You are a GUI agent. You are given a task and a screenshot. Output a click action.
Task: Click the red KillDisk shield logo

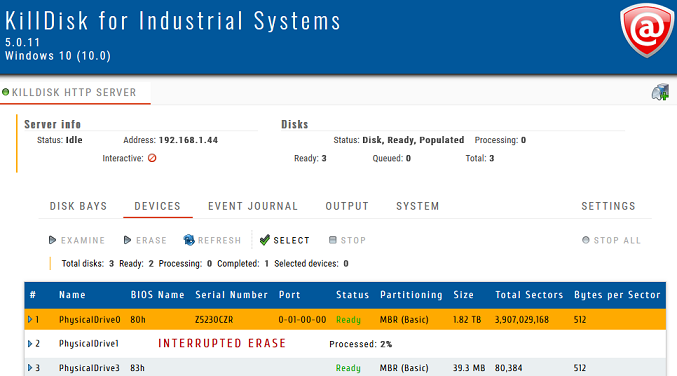tap(646, 30)
